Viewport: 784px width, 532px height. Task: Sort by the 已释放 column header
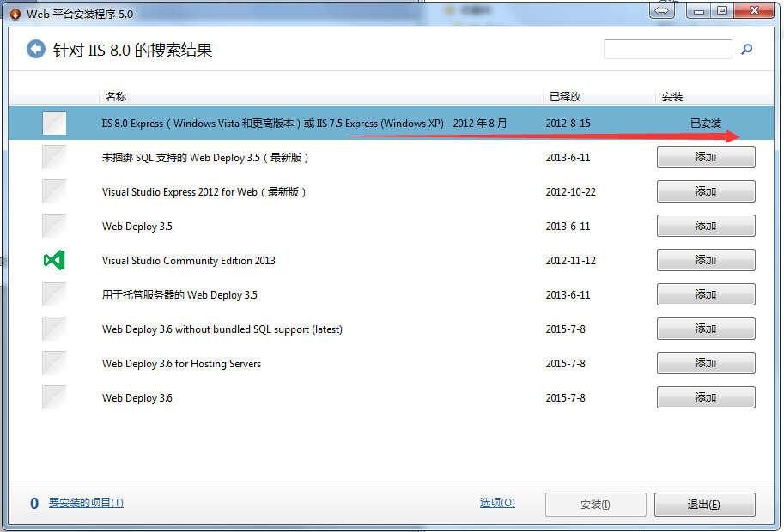(565, 96)
